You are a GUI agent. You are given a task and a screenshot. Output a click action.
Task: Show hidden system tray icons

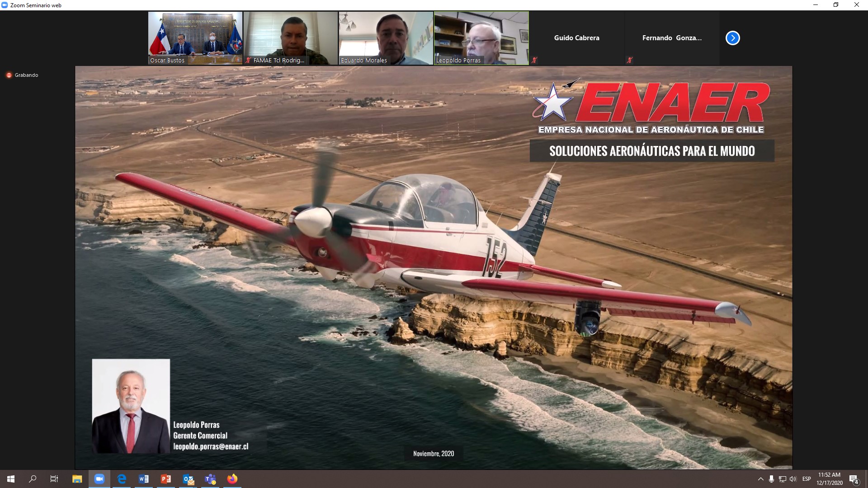(x=760, y=479)
